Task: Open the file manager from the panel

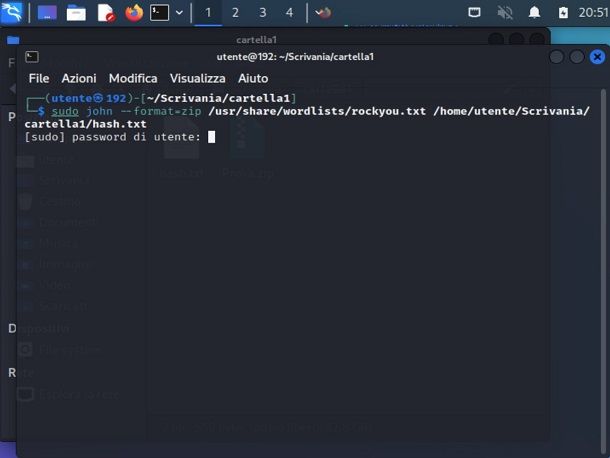Action: pyautogui.click(x=76, y=13)
